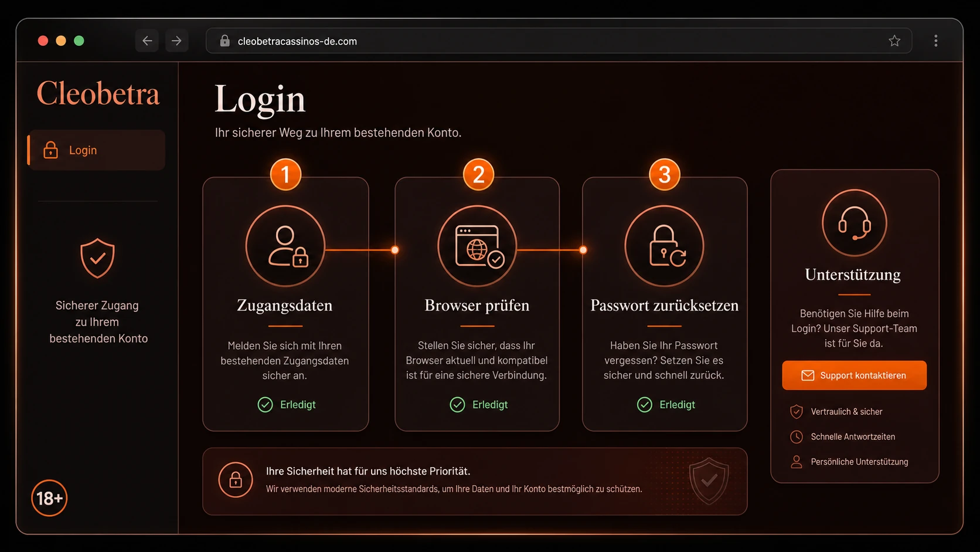Screen dimensions: 980x552
Task: Click the headset Unterstützung icon
Action: [855, 223]
